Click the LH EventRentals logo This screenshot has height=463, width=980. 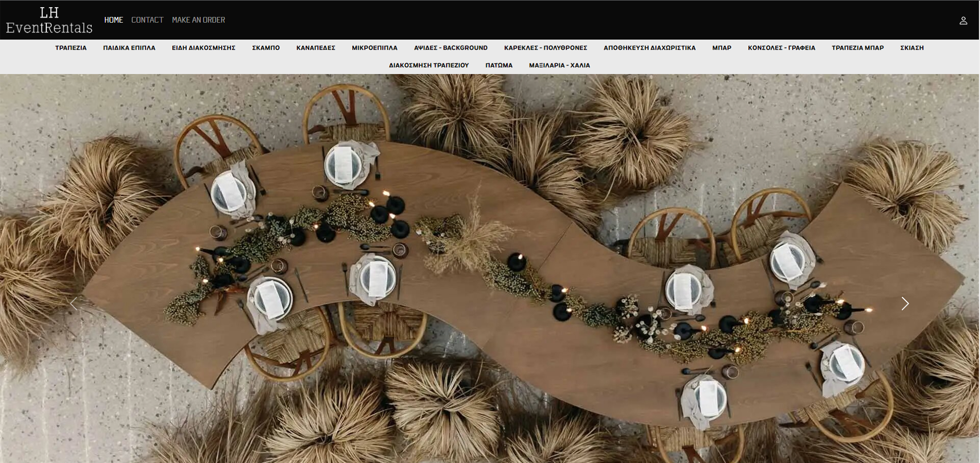pos(49,20)
